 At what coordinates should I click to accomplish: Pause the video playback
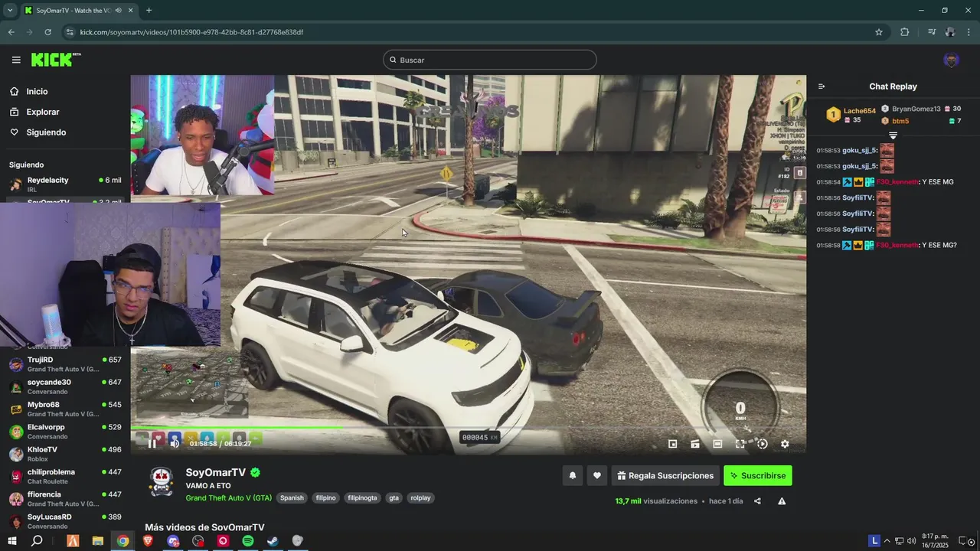tap(152, 443)
